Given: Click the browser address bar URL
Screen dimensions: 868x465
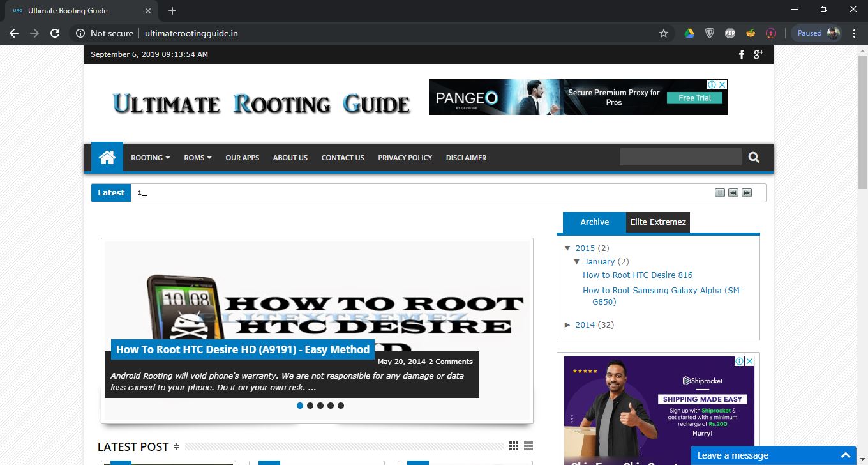Looking at the screenshot, I should point(191,33).
